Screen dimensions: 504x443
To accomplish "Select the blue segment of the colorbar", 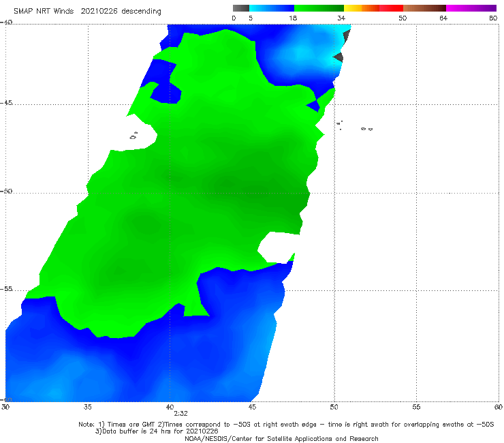I will click(272, 8).
